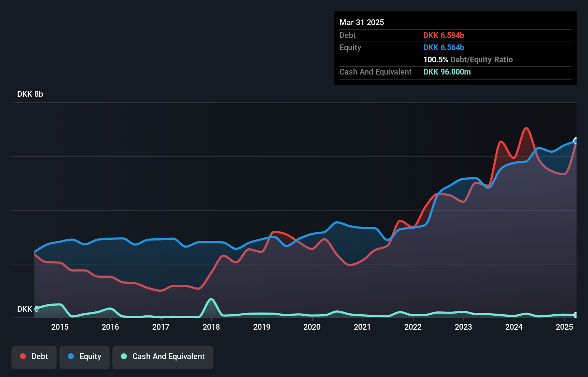Screen dimensions: 588x377
Task: Click the Cash And Equivalent tooltip label
Action: (375, 72)
